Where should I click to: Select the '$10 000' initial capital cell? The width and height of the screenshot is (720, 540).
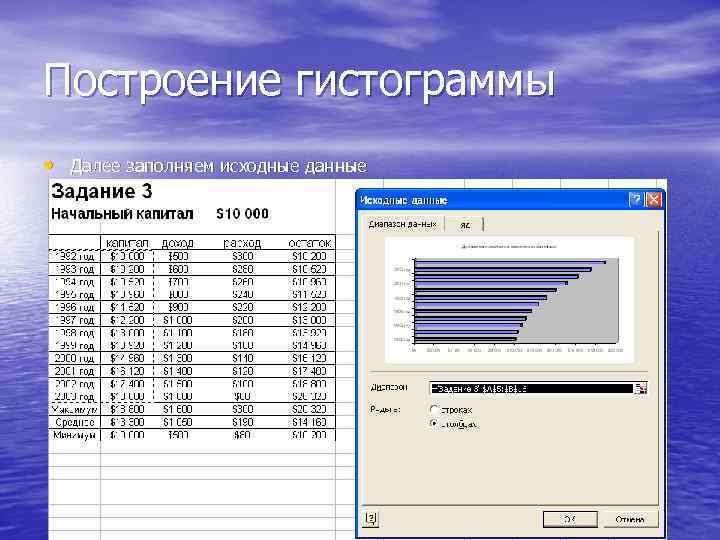click(242, 214)
